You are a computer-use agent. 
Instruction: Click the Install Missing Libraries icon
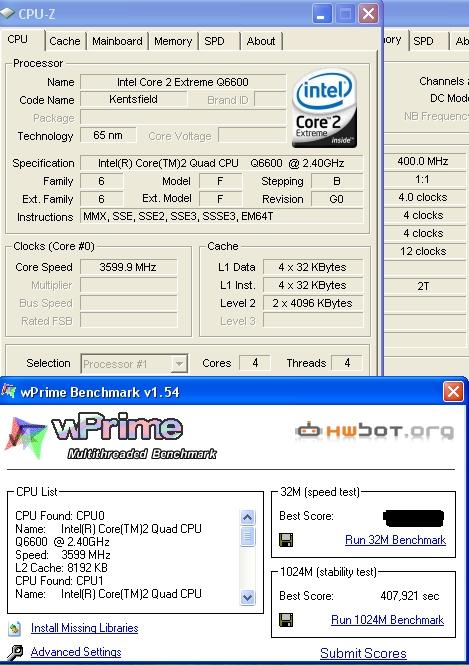(x=15, y=628)
